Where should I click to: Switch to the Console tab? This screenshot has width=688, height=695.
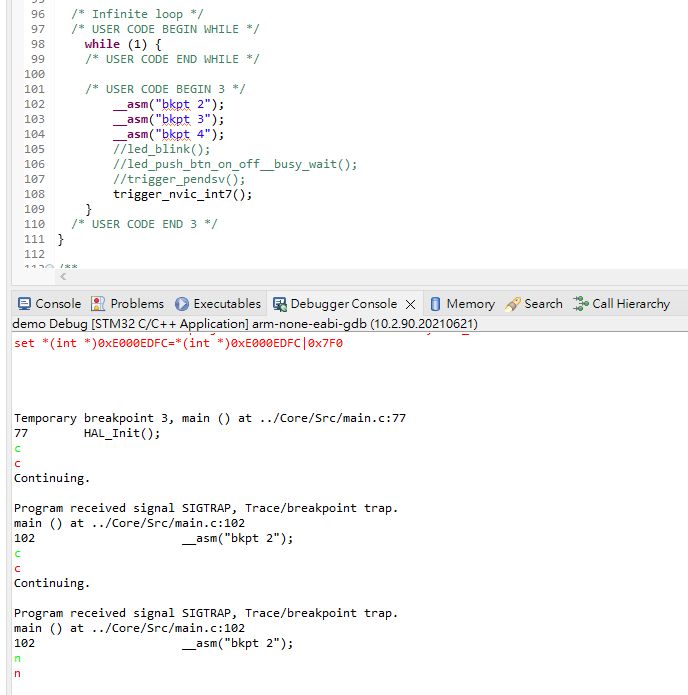click(x=49, y=304)
